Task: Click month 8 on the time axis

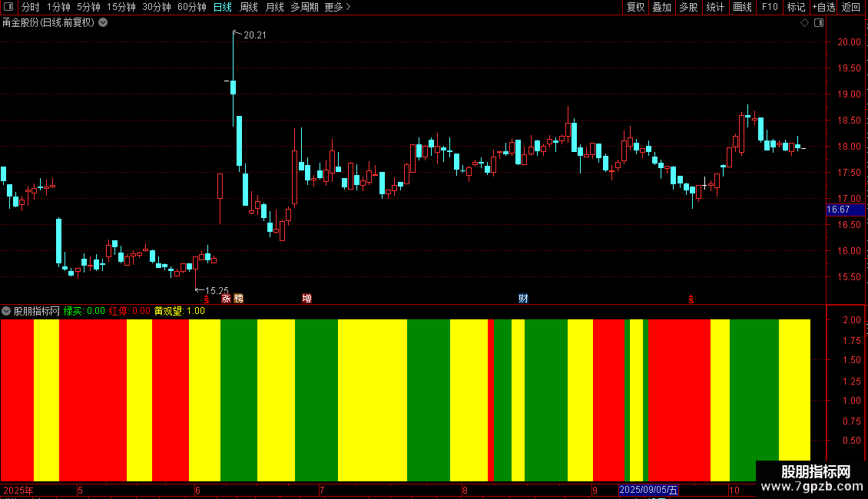Action: coord(465,490)
